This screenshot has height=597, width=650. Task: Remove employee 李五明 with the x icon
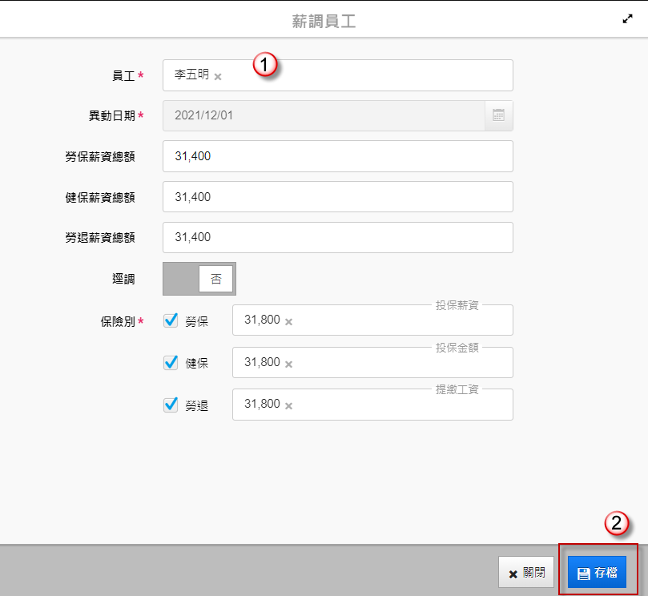click(x=218, y=76)
